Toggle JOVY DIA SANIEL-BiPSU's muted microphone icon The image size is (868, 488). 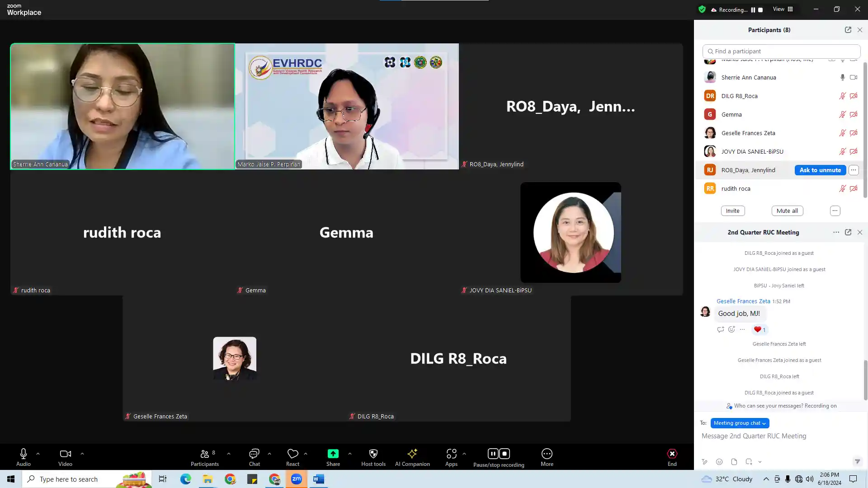[x=842, y=151]
